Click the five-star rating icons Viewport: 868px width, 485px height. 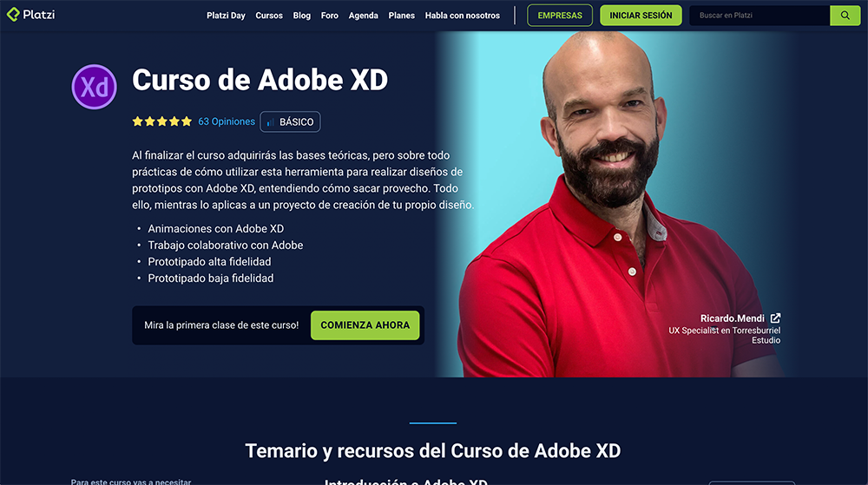coord(162,121)
